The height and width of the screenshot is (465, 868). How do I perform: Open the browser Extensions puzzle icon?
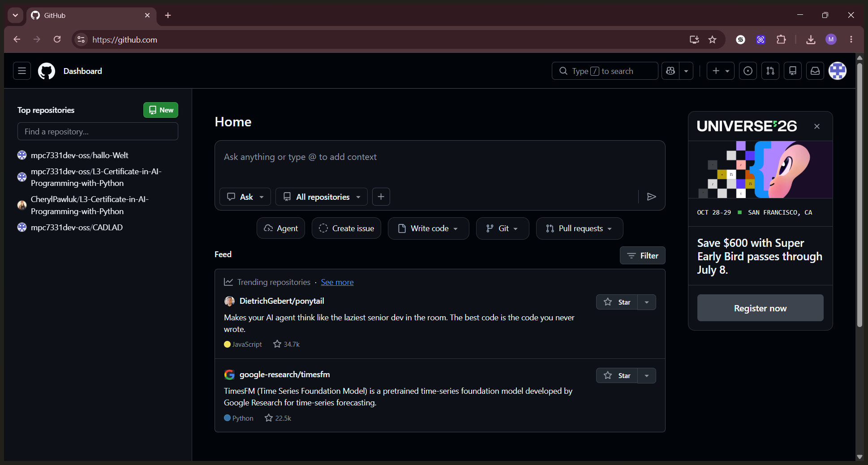pyautogui.click(x=781, y=39)
